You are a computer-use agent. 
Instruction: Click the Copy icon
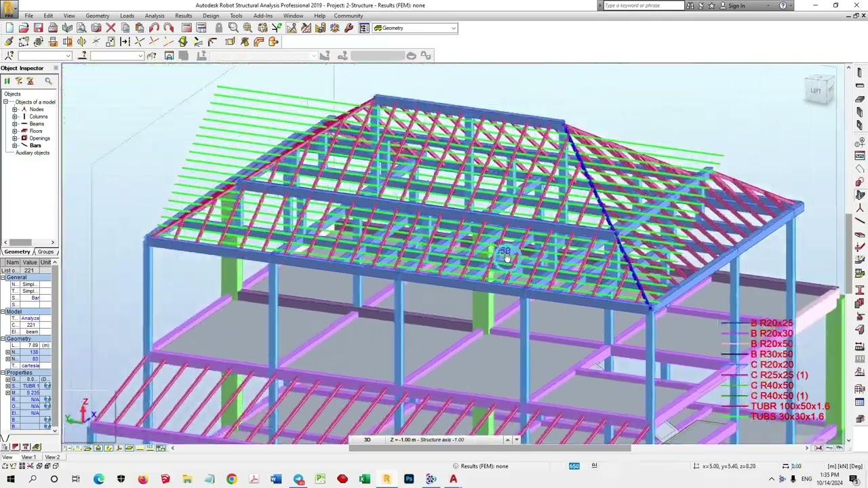tap(125, 28)
